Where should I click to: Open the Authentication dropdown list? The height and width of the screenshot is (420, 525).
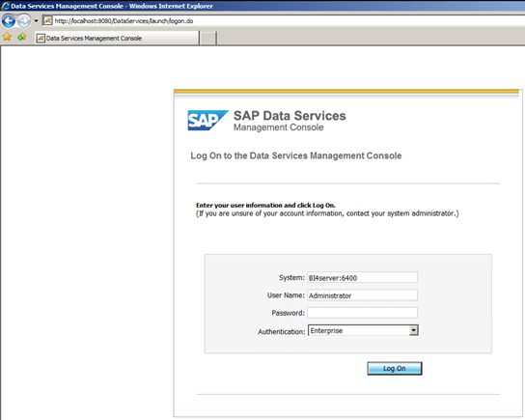coord(363,330)
